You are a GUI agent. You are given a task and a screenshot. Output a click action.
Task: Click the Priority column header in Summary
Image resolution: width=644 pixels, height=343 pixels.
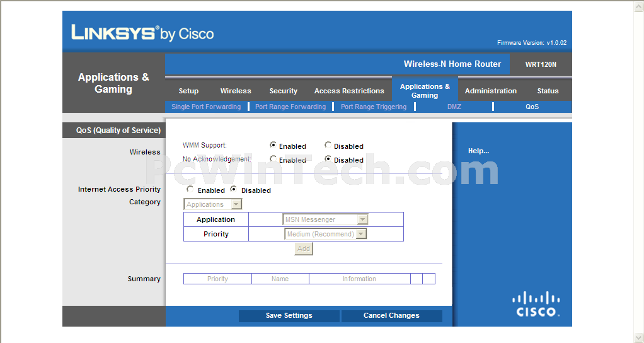click(x=217, y=279)
